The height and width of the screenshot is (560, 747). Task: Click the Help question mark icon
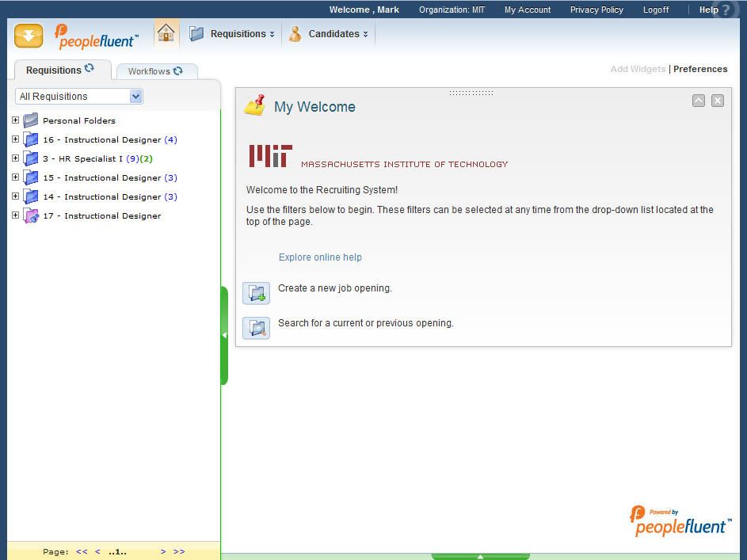coord(725,10)
